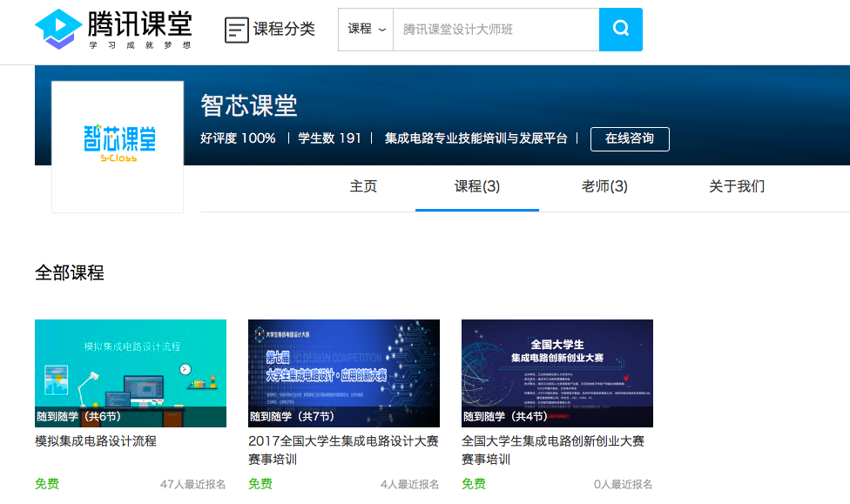Expand the 课程 search type dropdown
The height and width of the screenshot is (504, 850).
click(366, 30)
